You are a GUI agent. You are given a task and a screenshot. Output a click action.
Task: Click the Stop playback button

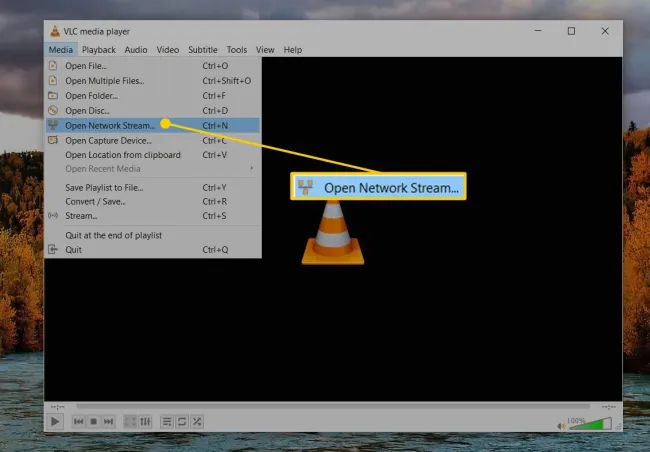pyautogui.click(x=93, y=422)
